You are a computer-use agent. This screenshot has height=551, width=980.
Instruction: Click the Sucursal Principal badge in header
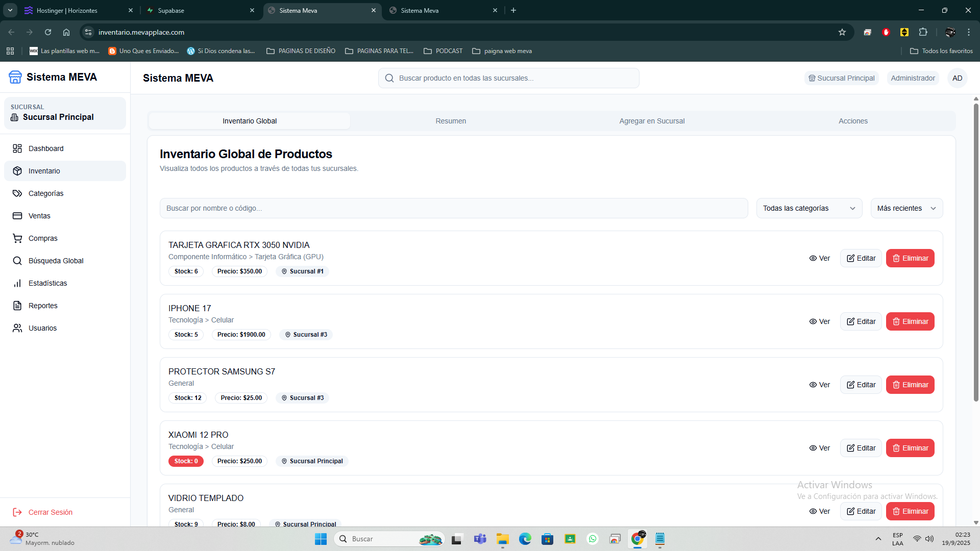pos(841,78)
